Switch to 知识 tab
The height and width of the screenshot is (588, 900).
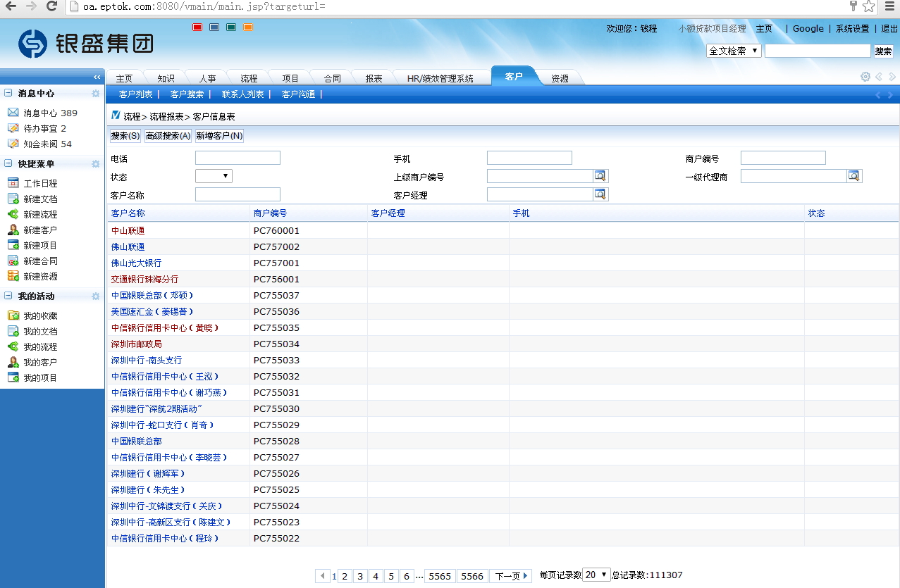tap(166, 78)
